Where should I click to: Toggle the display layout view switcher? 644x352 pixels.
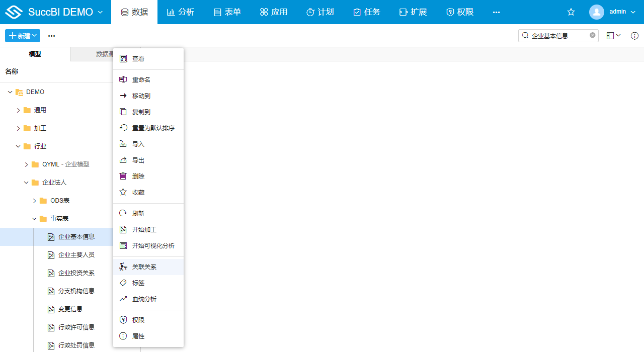pos(613,36)
